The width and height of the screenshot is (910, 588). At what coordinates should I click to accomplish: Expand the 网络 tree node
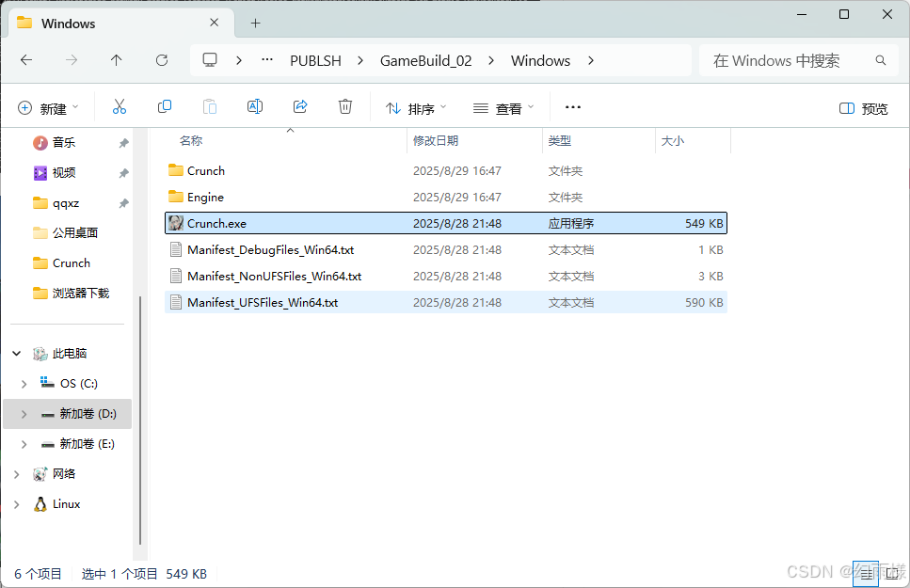[x=17, y=474]
